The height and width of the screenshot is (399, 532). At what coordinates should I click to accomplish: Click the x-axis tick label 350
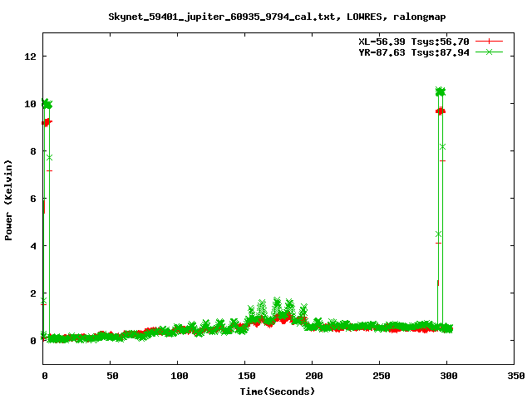515,376
